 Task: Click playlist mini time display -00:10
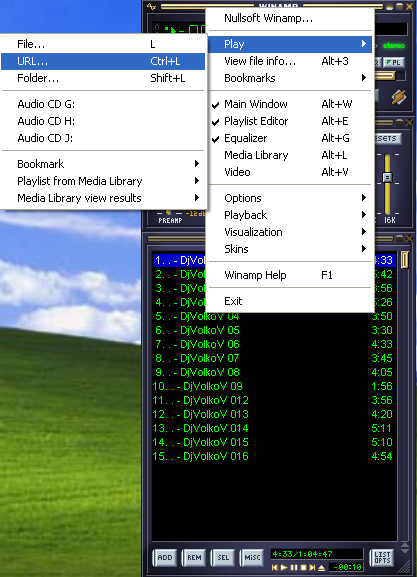click(346, 567)
